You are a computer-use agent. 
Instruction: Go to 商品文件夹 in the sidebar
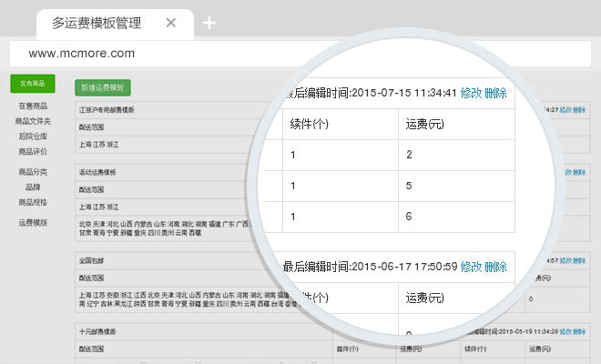click(33, 121)
